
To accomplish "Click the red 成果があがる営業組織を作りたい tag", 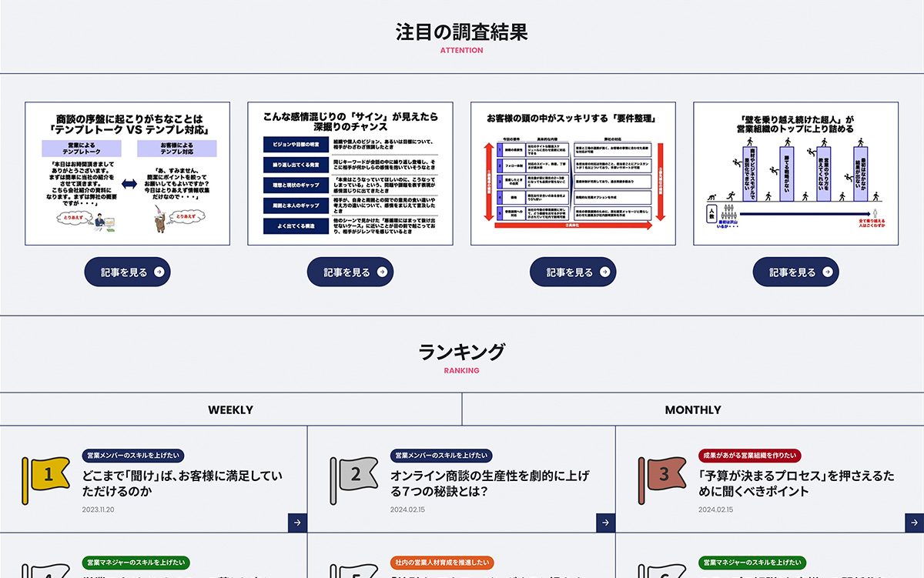I will (749, 456).
